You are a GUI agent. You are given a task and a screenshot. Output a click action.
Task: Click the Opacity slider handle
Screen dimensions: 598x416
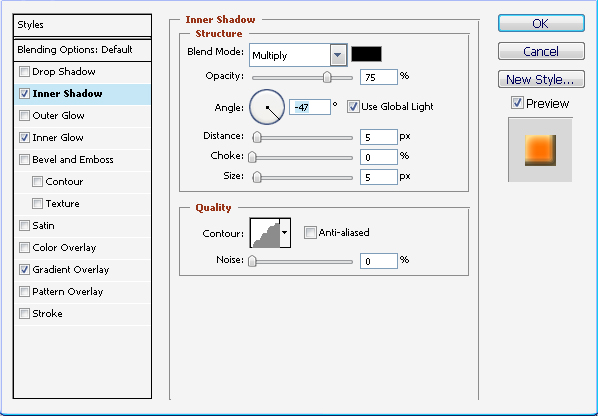pyautogui.click(x=327, y=77)
